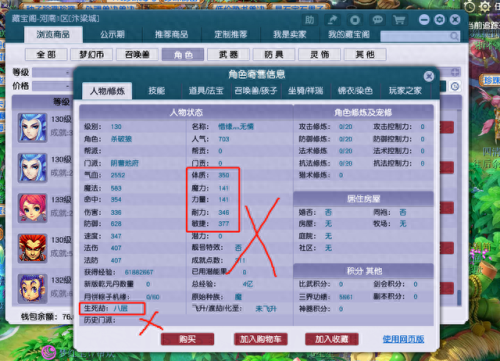This screenshot has height=361, width=500.
Task: Open the 道具/法宝 tab
Action: [206, 91]
